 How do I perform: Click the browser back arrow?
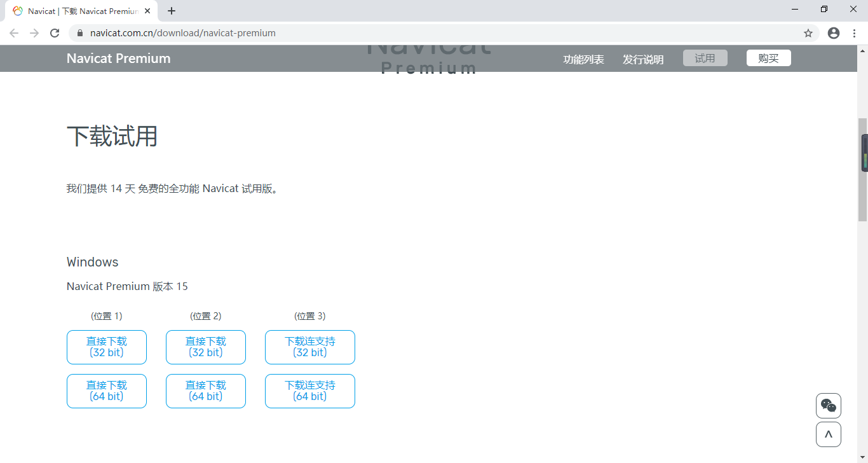click(x=14, y=33)
